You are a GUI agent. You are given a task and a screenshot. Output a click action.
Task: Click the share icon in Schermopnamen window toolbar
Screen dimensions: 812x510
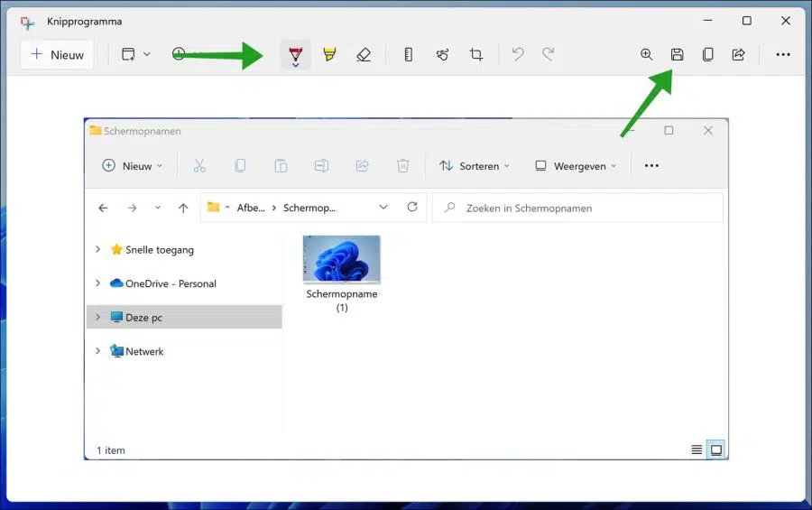(362, 166)
